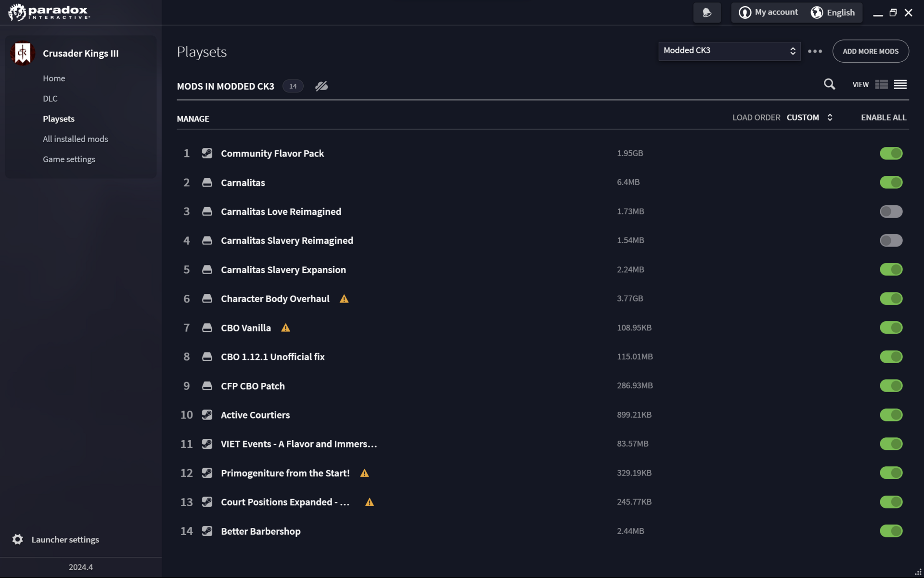Disable the Better Barbershop toggle

[x=891, y=531]
